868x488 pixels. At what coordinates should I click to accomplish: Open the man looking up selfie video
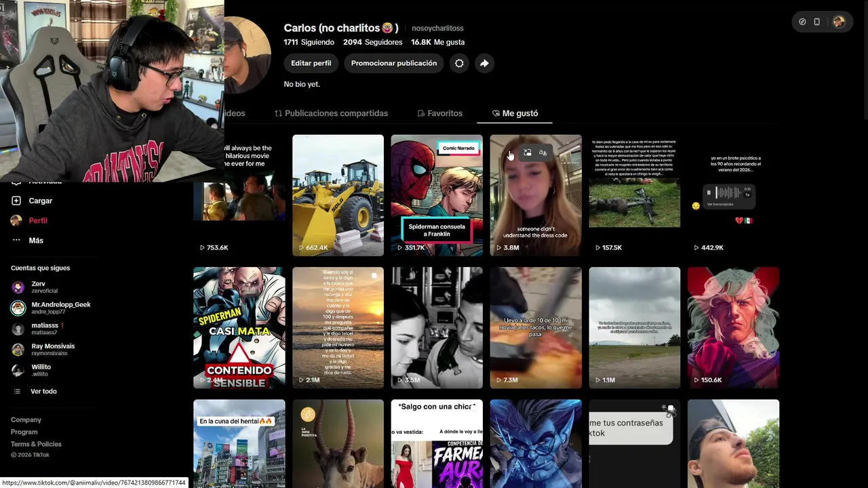pyautogui.click(x=733, y=443)
